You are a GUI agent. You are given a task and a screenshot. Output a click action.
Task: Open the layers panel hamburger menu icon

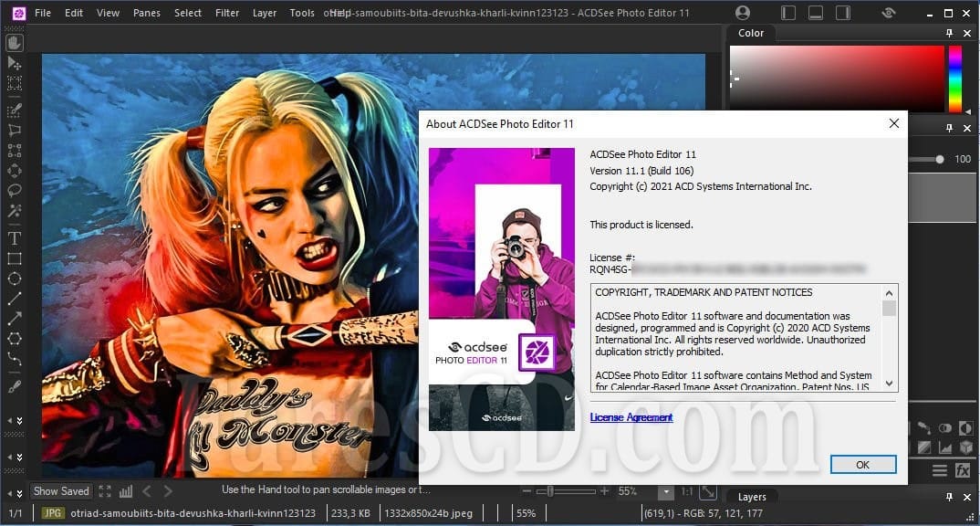pos(939,470)
